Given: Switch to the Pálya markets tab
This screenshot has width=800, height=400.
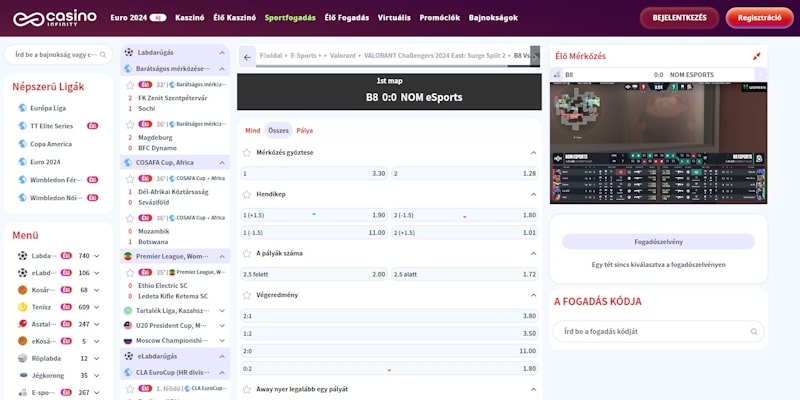Looking at the screenshot, I should click(x=305, y=131).
